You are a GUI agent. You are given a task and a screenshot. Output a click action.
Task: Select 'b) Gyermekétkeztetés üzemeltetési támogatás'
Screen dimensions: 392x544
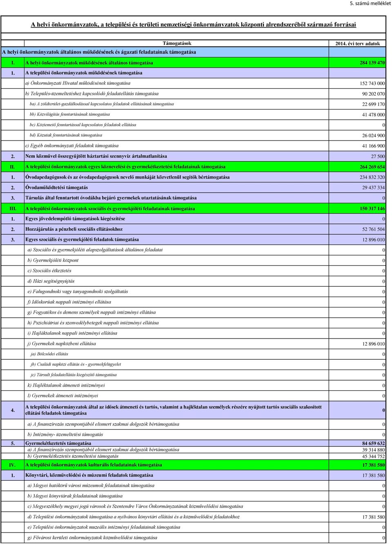point(73,456)
